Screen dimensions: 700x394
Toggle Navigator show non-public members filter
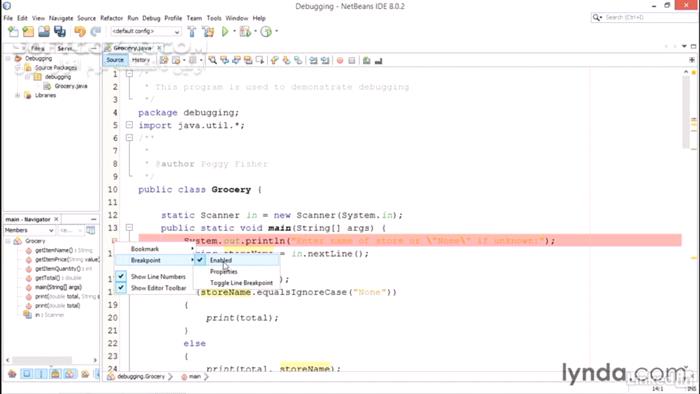[55, 374]
